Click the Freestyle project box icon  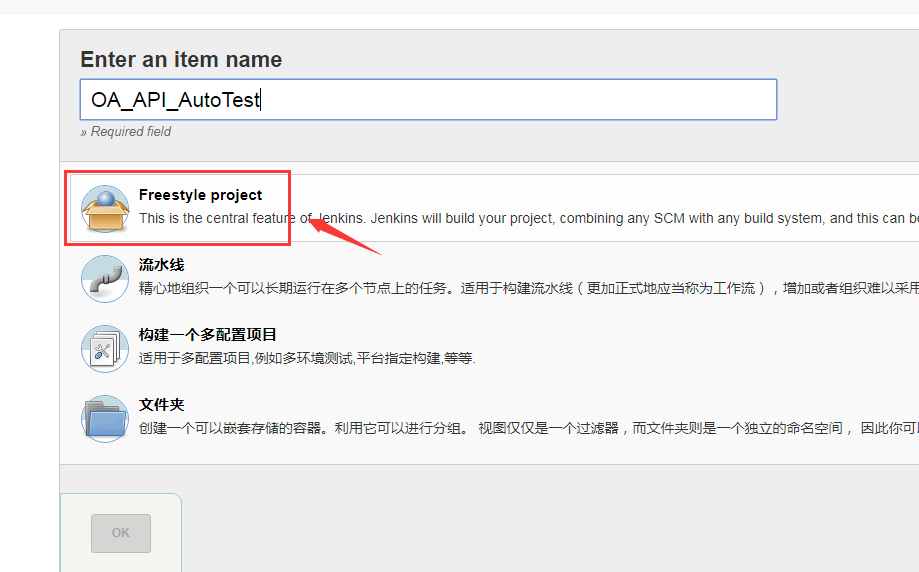click(x=105, y=209)
